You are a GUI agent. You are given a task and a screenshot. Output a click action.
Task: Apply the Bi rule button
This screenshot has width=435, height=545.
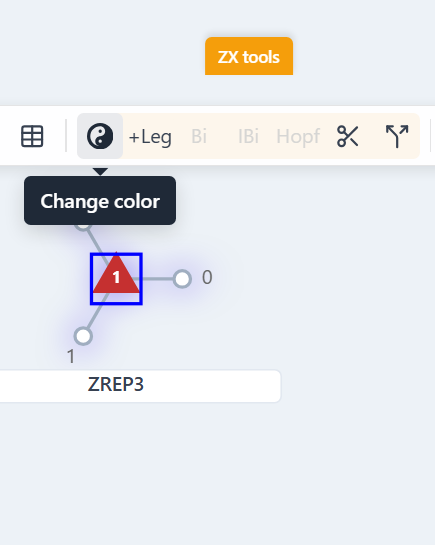(x=199, y=136)
